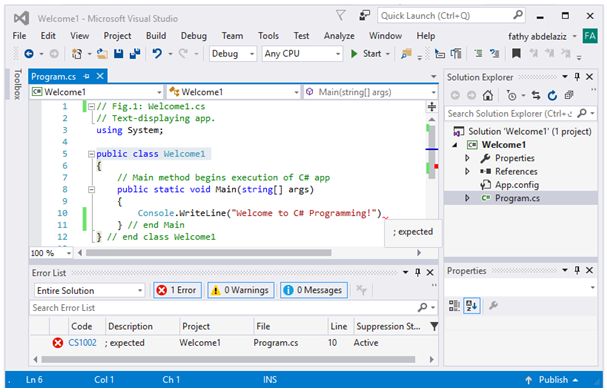Screen dimensions: 607x392
Task: Open the Analyze menu
Action: tap(339, 36)
